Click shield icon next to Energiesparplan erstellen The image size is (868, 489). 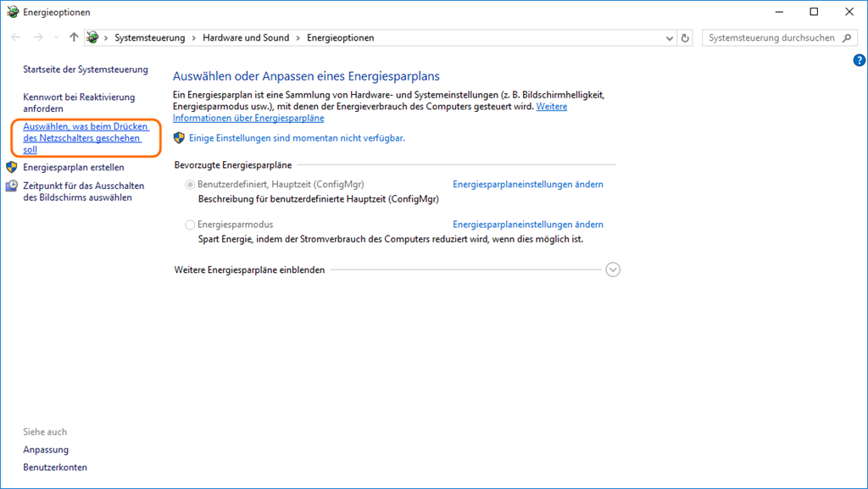[12, 167]
